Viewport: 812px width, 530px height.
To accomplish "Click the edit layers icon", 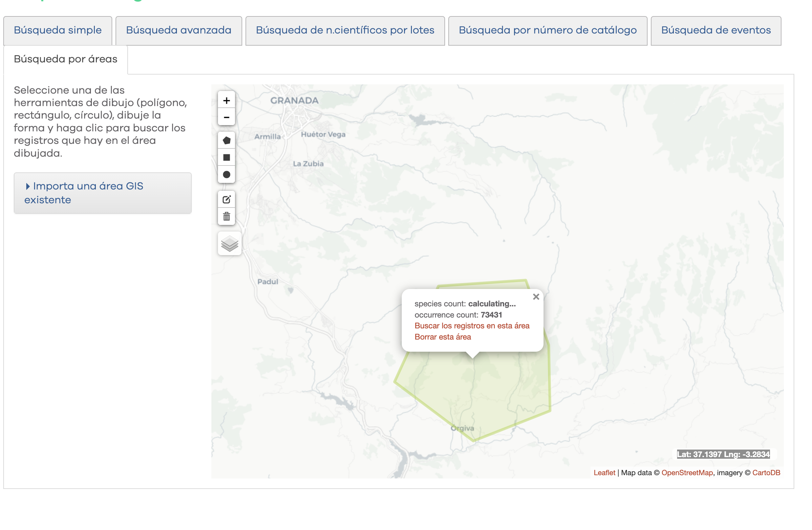I will pos(226,199).
